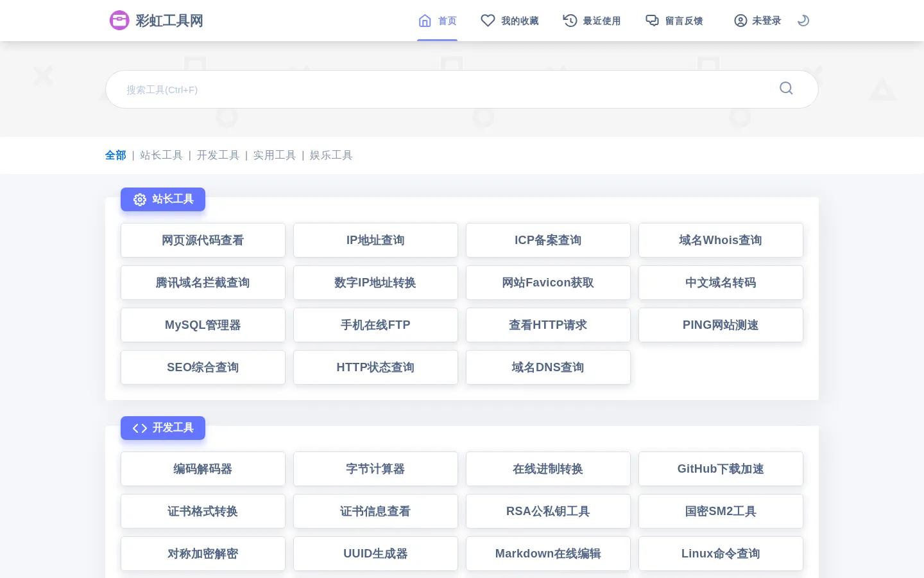Open 我的收藏 in the navigation
The width and height of the screenshot is (924, 578).
(x=510, y=21)
